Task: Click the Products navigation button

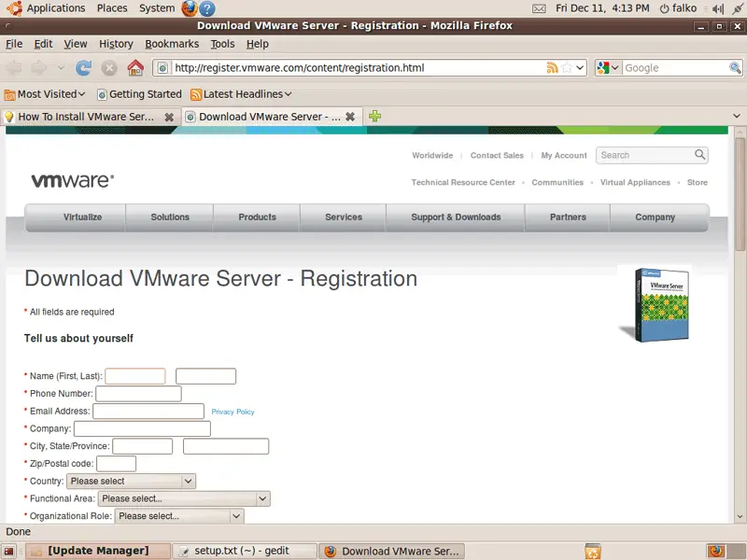Action: (258, 217)
